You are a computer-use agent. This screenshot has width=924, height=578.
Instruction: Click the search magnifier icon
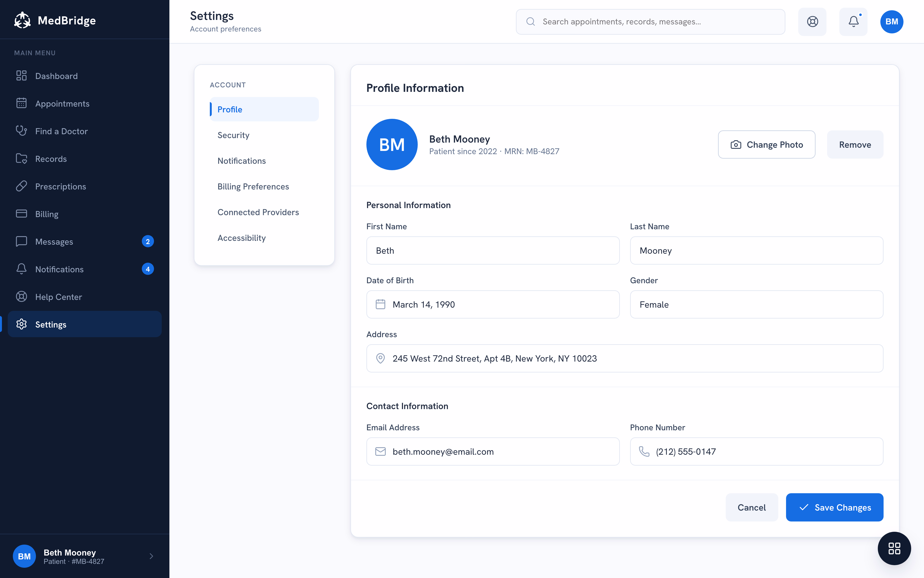[x=530, y=21]
